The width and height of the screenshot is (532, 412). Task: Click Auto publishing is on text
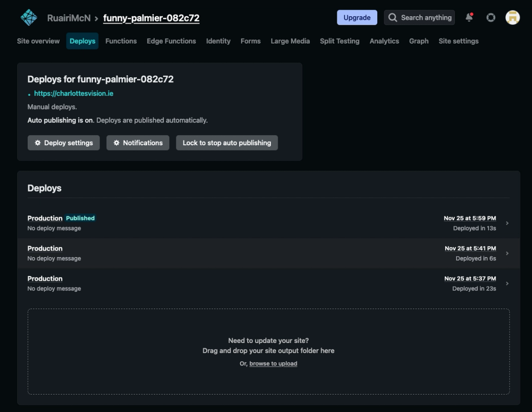pyautogui.click(x=60, y=121)
